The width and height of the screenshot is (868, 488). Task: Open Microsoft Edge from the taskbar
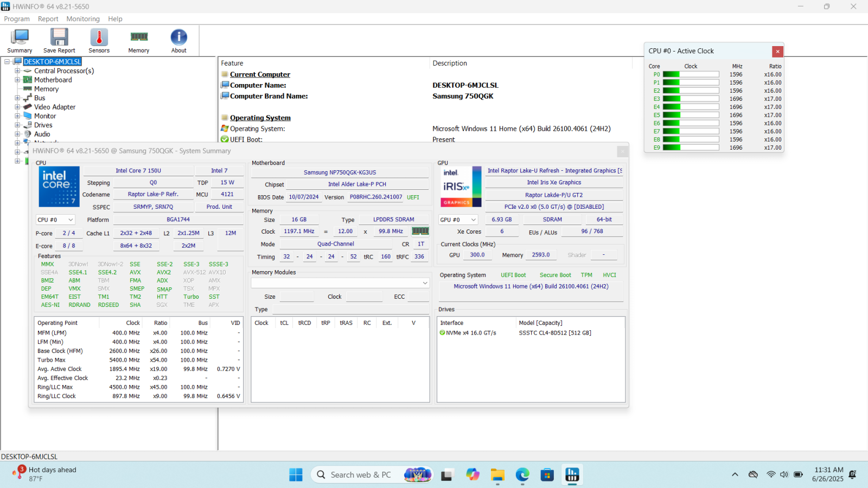coord(522,475)
